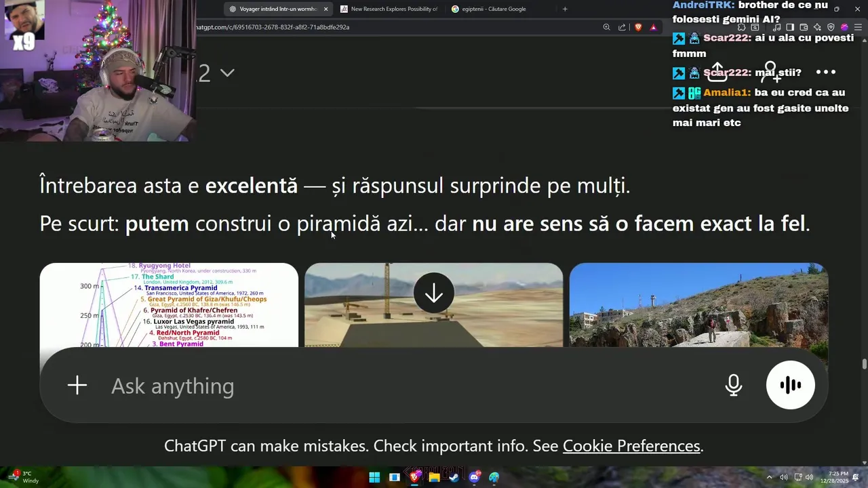Screen dimensions: 868x488
Task: Open the browser profile avatar
Action: (x=844, y=27)
